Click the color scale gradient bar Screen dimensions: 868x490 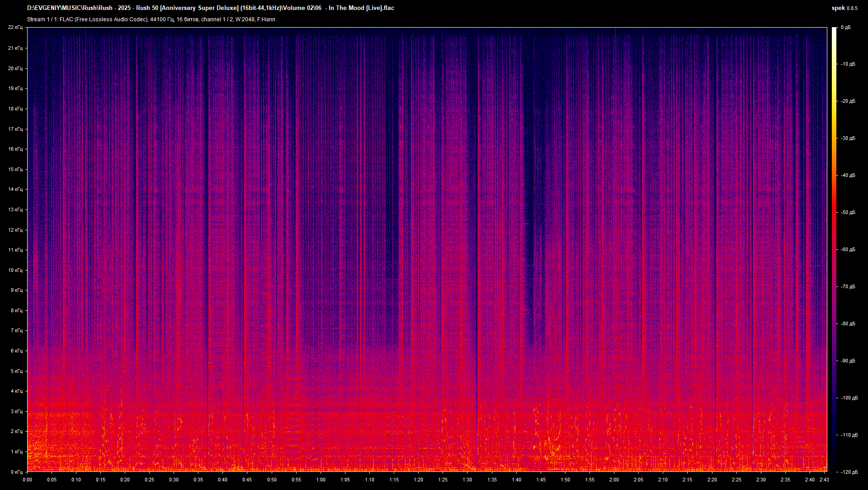(x=834, y=249)
